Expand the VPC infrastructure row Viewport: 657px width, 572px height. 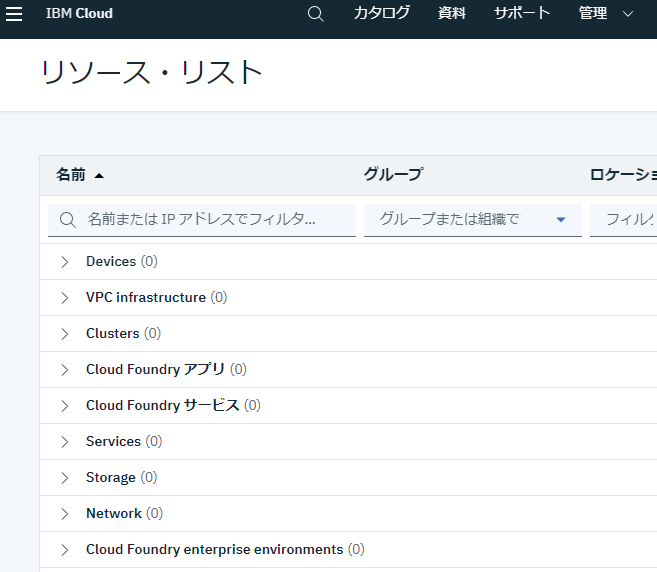click(x=65, y=298)
